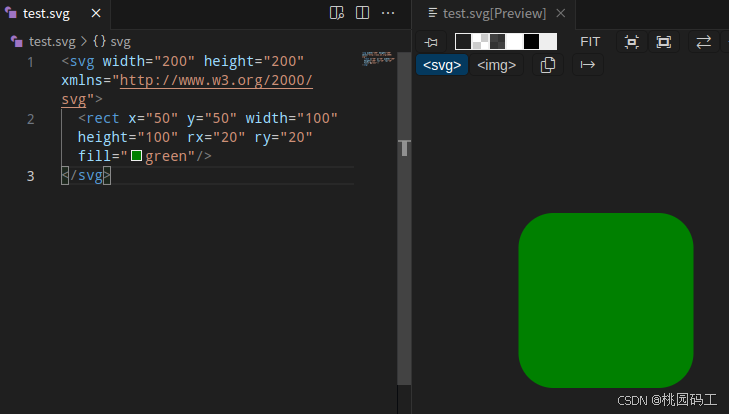Click the width="200" attribute
Viewport: 729px width, 414px height.
pyautogui.click(x=148, y=61)
